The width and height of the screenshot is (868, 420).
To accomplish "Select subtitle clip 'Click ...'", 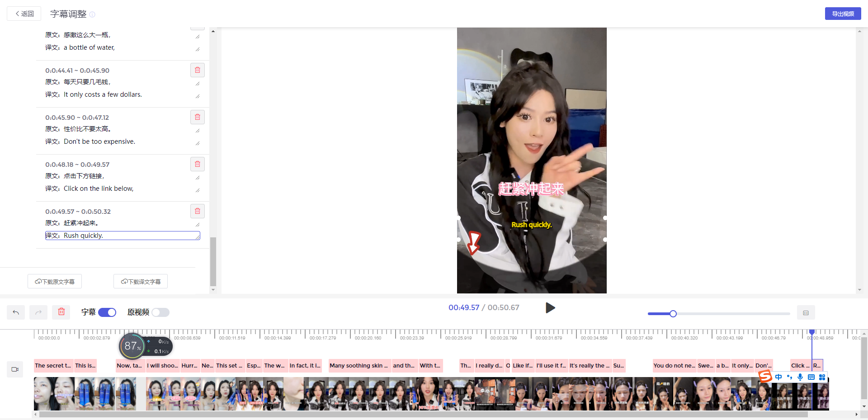I will point(801,366).
